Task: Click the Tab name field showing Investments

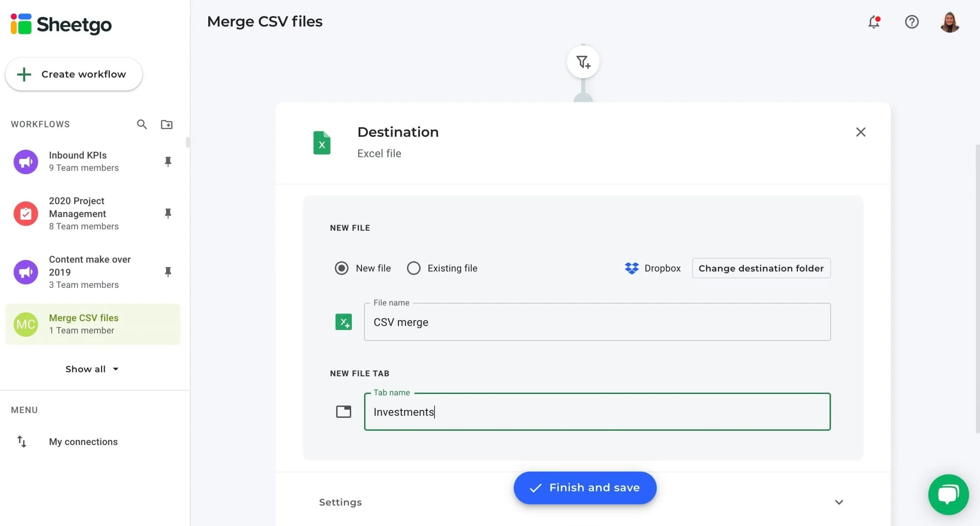Action: tap(597, 412)
